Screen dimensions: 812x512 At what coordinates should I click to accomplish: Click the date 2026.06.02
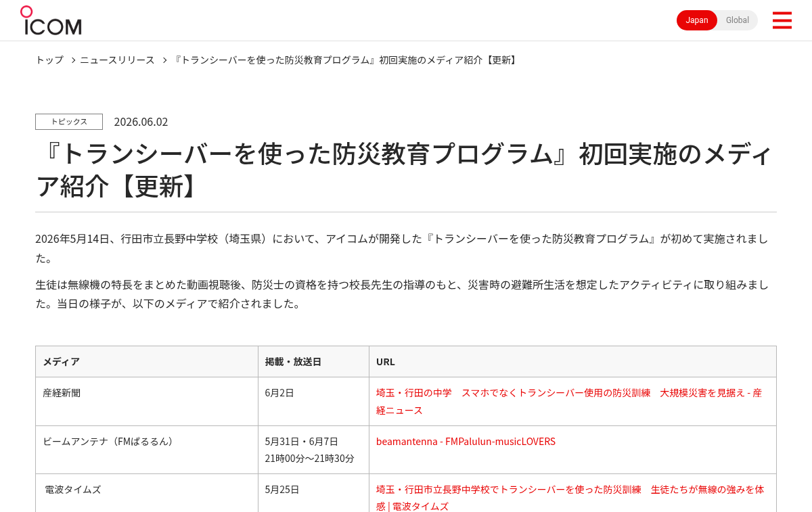141,122
